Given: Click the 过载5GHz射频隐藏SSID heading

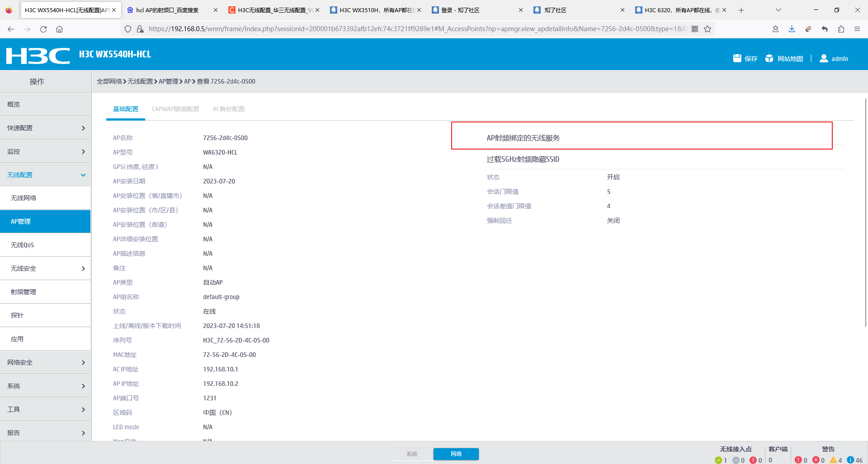Looking at the screenshot, I should (523, 159).
